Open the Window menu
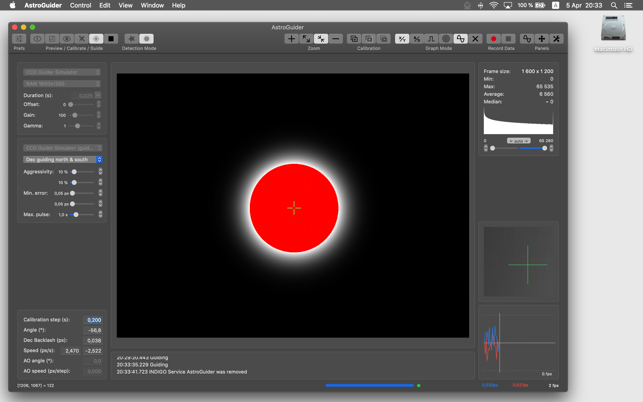 152,5
